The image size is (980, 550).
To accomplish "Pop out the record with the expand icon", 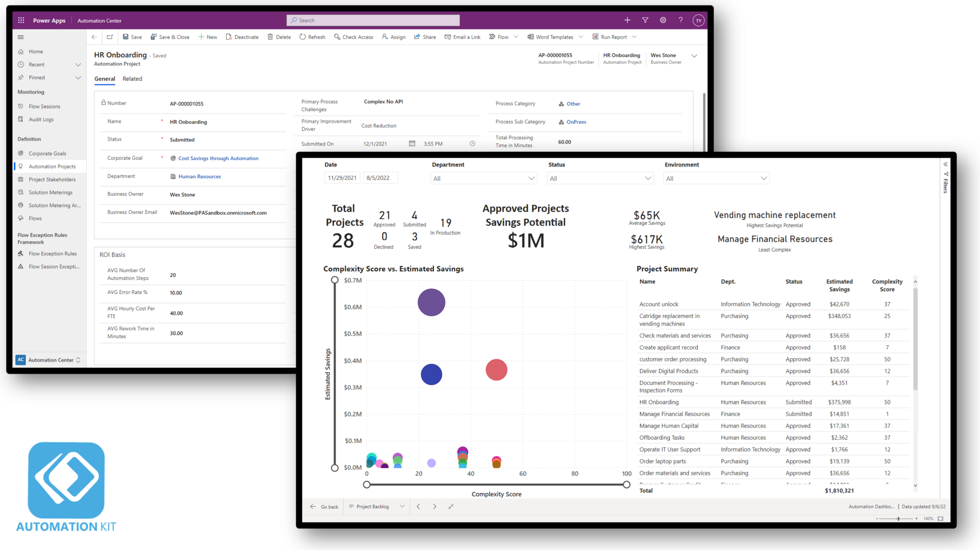I will click(x=110, y=37).
